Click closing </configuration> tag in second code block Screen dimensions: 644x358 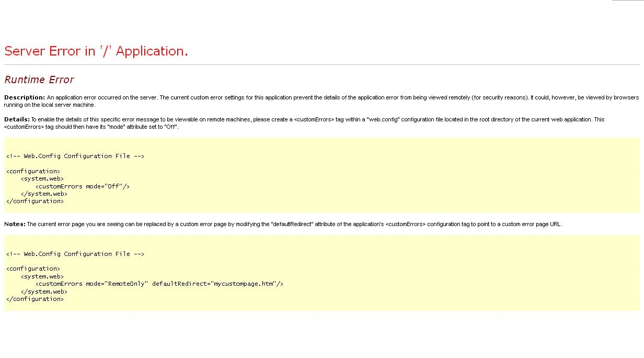point(34,299)
